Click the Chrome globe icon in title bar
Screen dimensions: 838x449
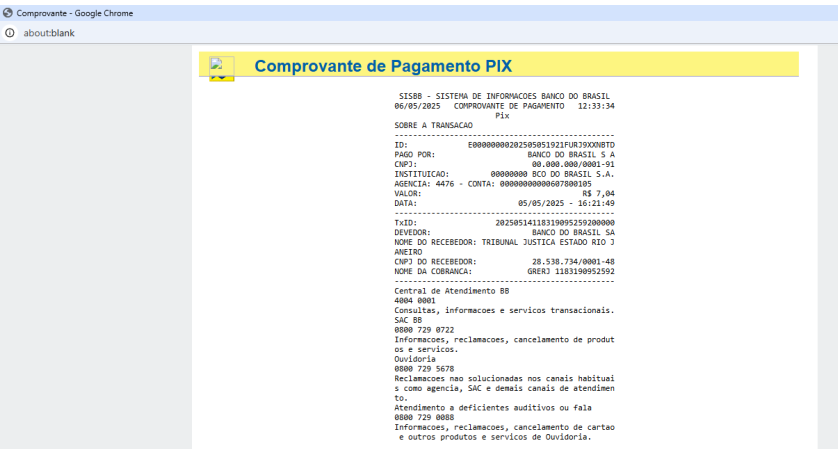click(x=8, y=13)
